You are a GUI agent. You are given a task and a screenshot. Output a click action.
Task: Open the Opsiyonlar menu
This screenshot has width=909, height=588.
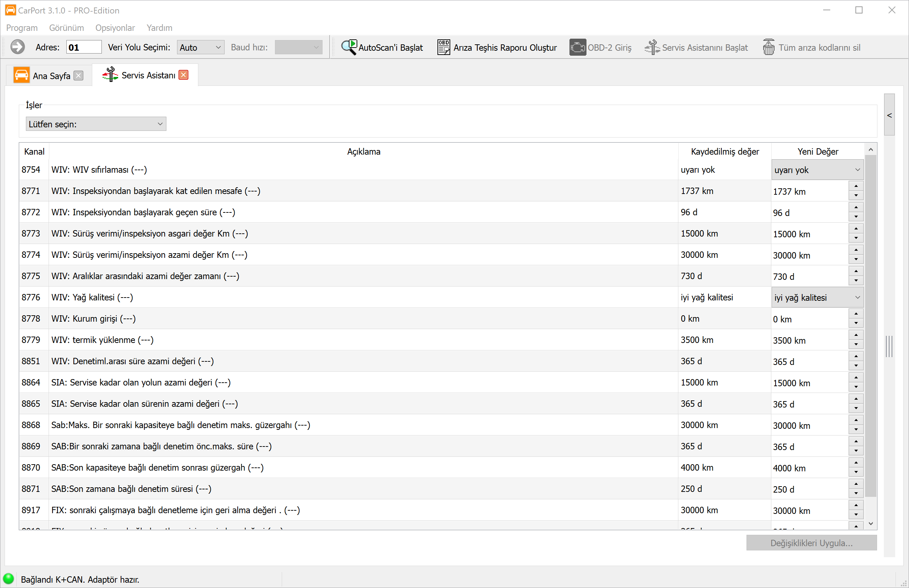[x=115, y=28]
